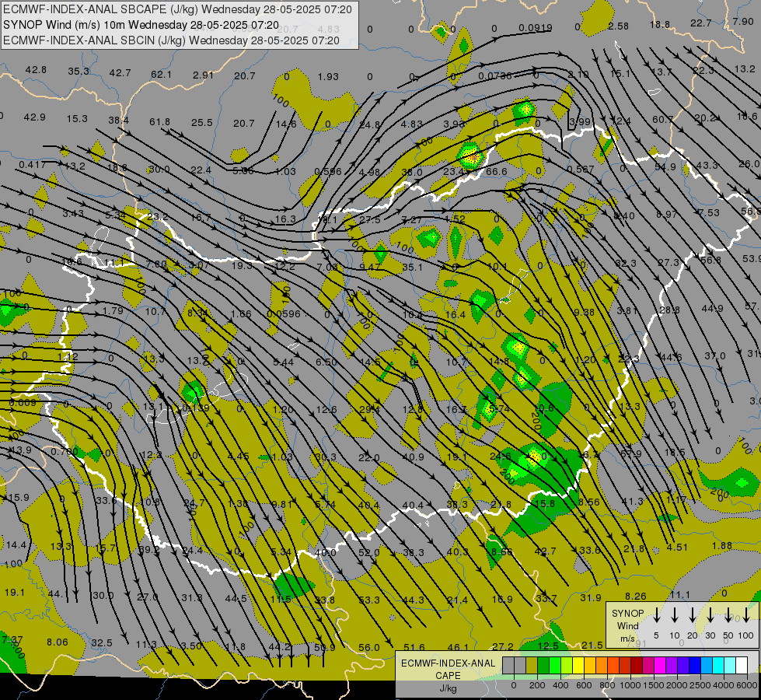Click the 6000 tick label on CAPE scale

(746, 685)
